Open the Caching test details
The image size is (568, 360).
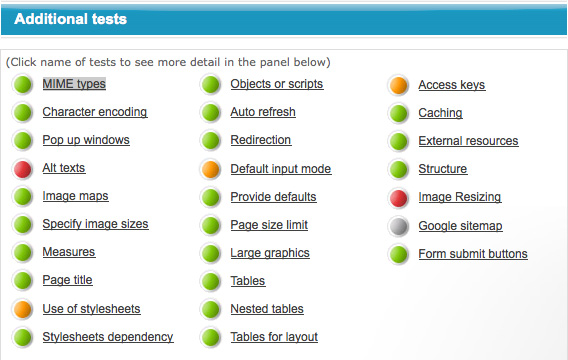click(440, 113)
